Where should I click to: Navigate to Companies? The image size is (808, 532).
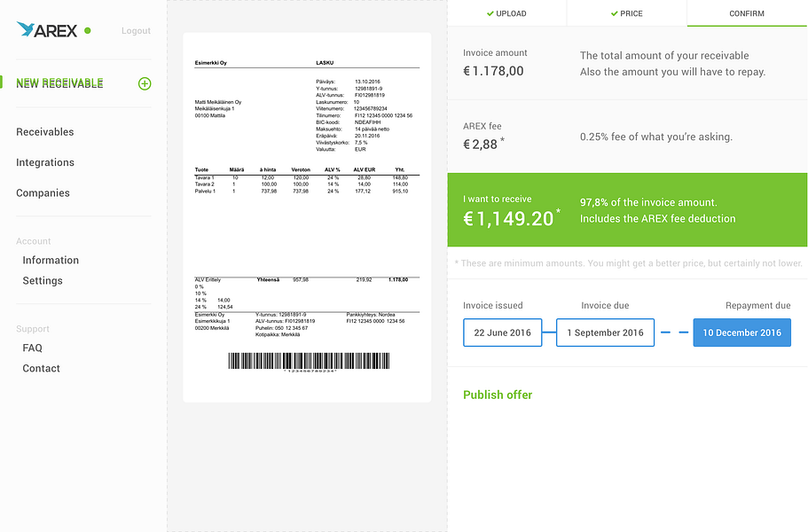coord(43,193)
